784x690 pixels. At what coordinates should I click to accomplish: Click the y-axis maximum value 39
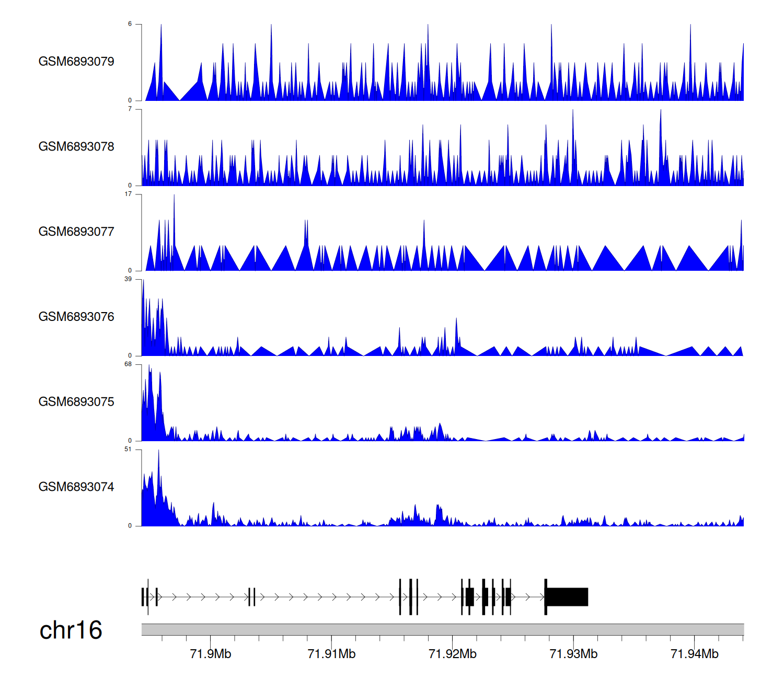coord(128,279)
